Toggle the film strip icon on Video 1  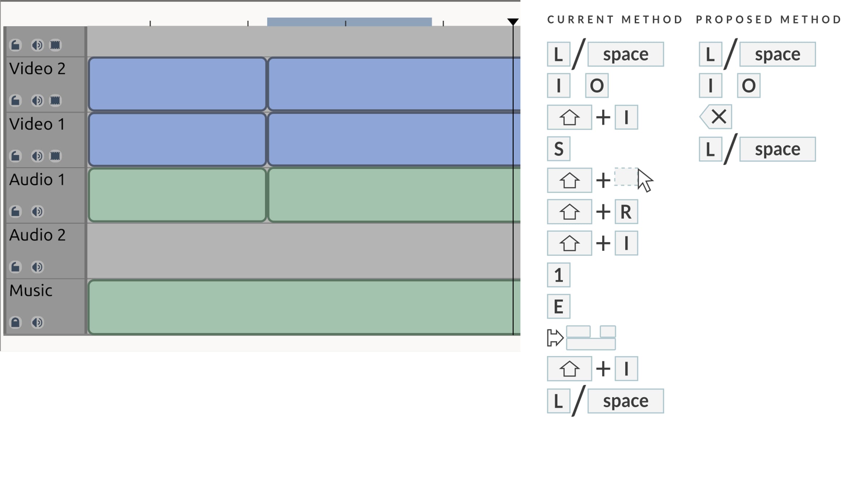click(x=55, y=156)
